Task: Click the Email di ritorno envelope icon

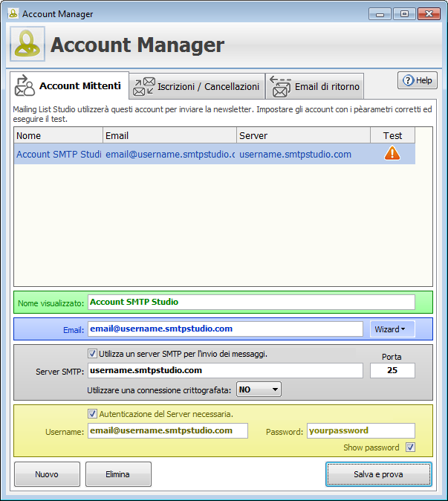Action: [280, 86]
